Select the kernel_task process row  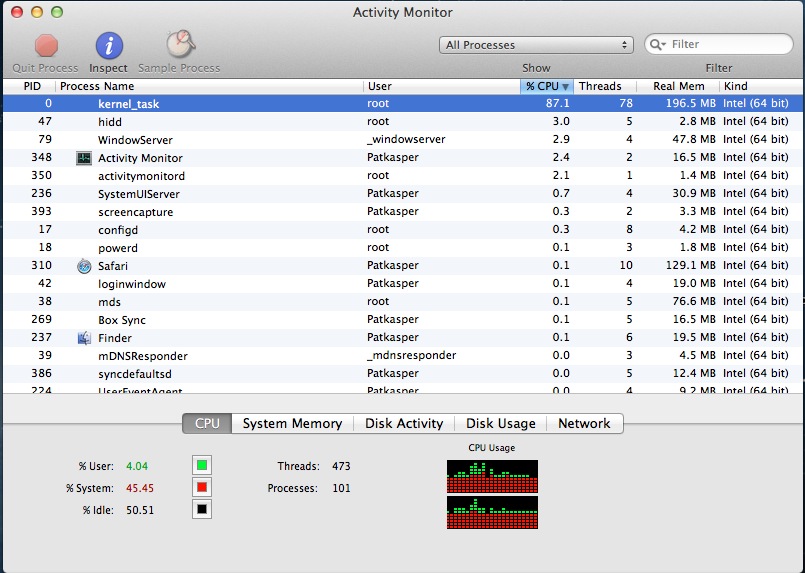[402, 104]
